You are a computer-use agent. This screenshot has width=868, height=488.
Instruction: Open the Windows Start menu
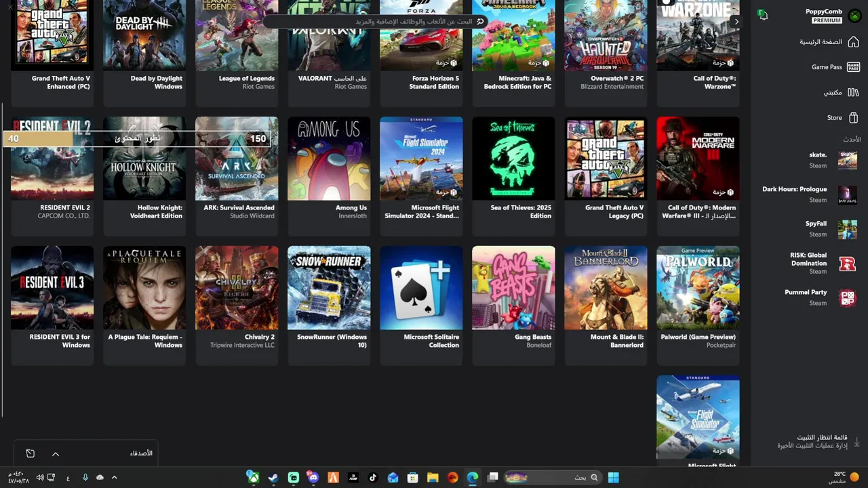click(613, 477)
